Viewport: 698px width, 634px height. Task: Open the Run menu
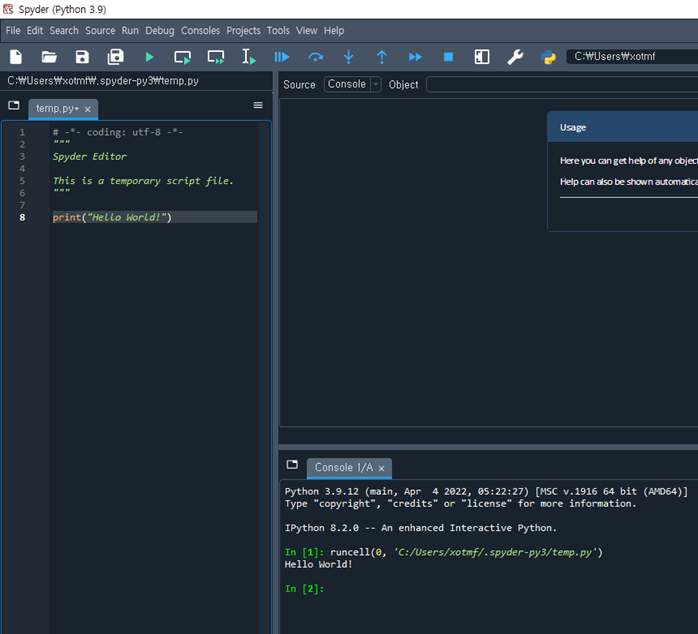coord(130,31)
